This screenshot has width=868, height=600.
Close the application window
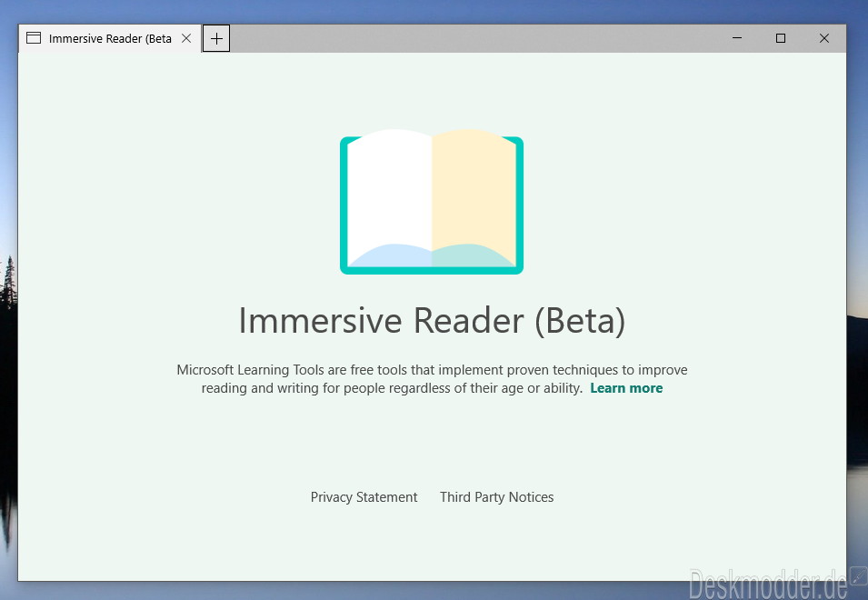(824, 38)
